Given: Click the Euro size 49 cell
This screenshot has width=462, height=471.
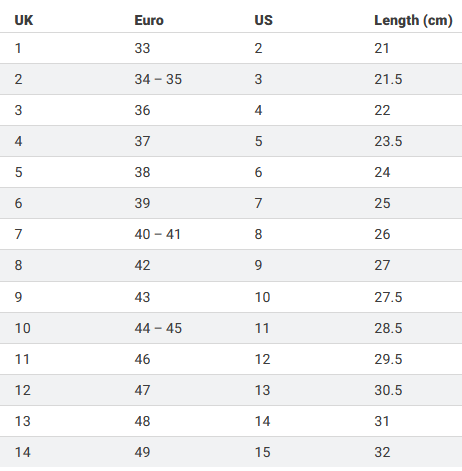Looking at the screenshot, I should (142, 452).
